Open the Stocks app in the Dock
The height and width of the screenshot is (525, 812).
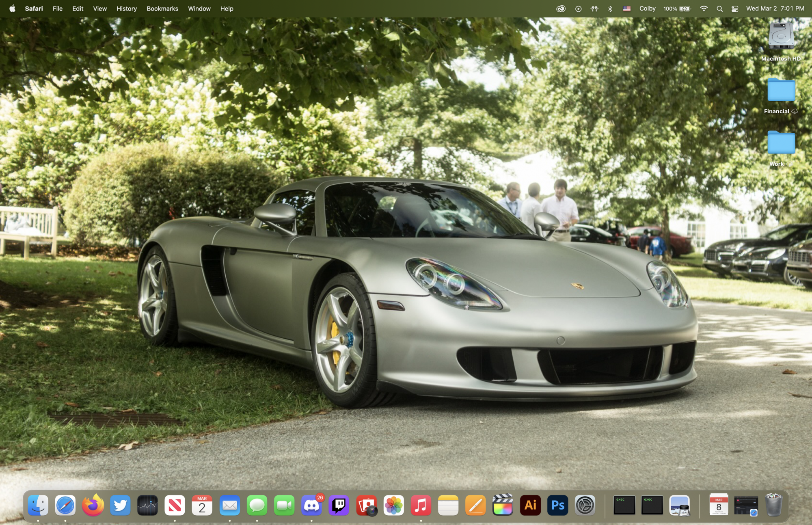click(x=147, y=506)
